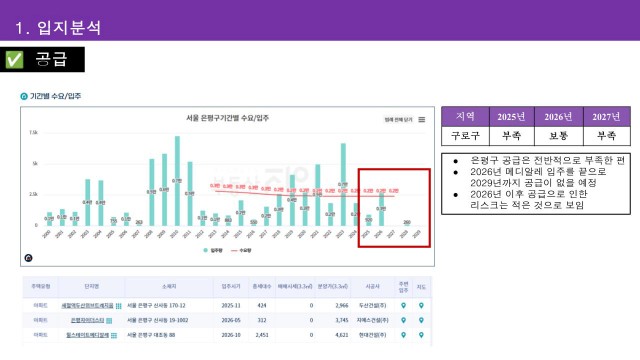Click the 2025년 header in the region table
This screenshot has height=360, width=640.
511,117
